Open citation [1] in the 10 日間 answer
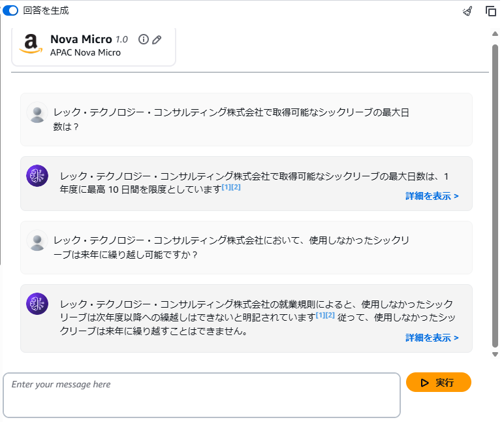Image resolution: width=504 pixels, height=422 pixels. [x=227, y=187]
